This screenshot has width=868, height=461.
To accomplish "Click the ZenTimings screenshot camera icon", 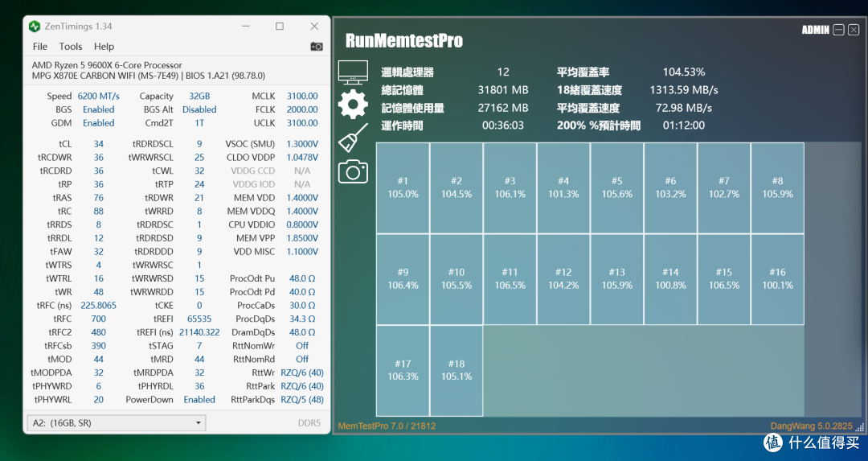I will [317, 47].
